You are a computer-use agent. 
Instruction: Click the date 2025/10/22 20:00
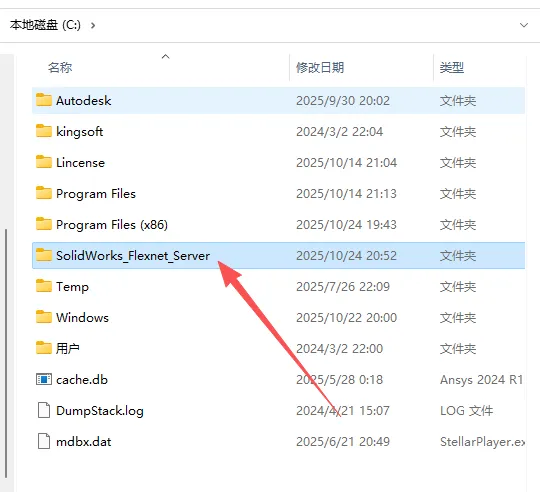coord(346,317)
